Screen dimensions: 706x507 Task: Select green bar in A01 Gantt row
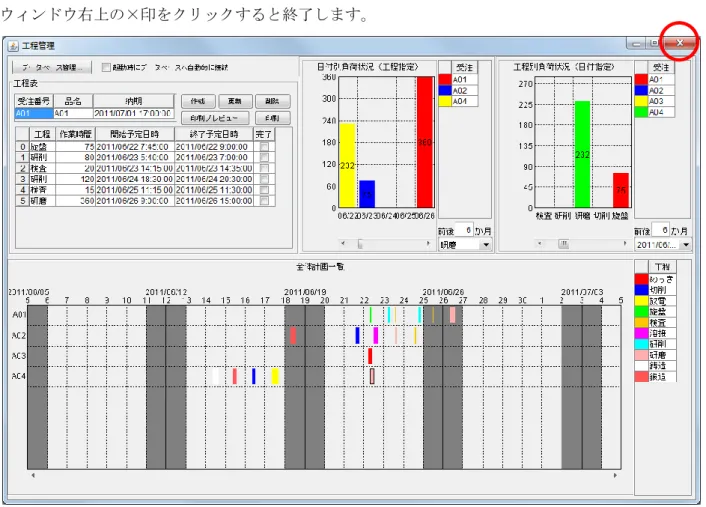371,315
